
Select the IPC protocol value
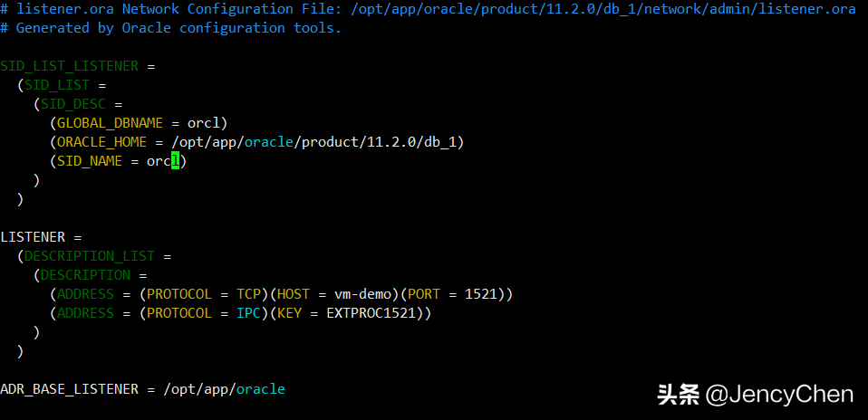click(x=249, y=313)
